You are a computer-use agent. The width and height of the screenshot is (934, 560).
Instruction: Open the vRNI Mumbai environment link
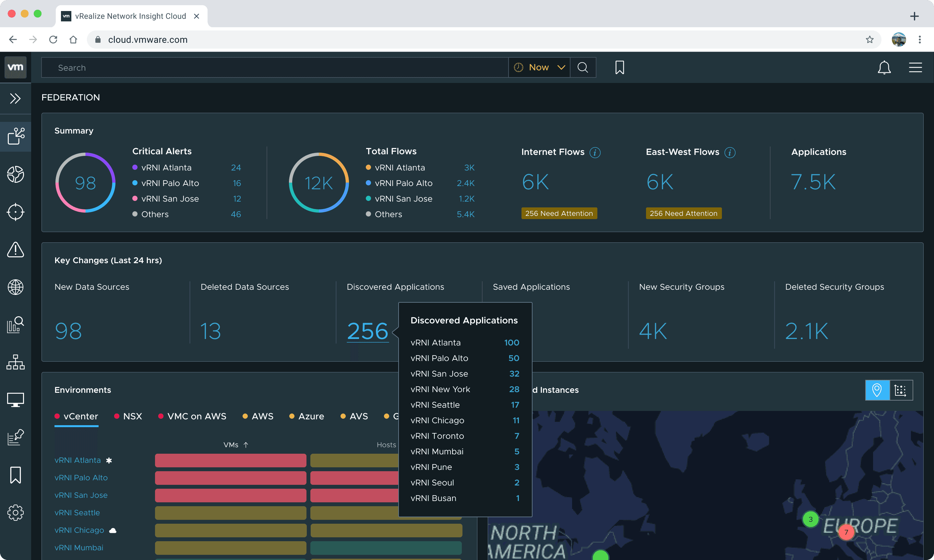point(78,548)
